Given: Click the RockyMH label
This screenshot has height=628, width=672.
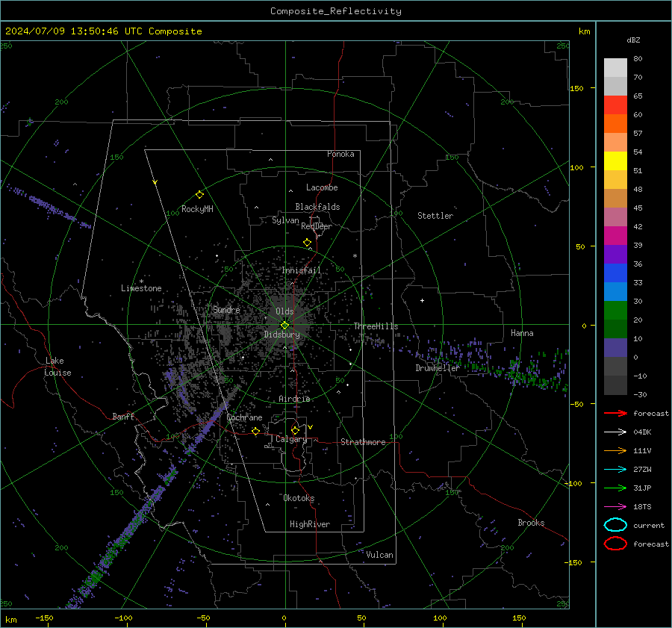Looking at the screenshot, I should point(197,209).
